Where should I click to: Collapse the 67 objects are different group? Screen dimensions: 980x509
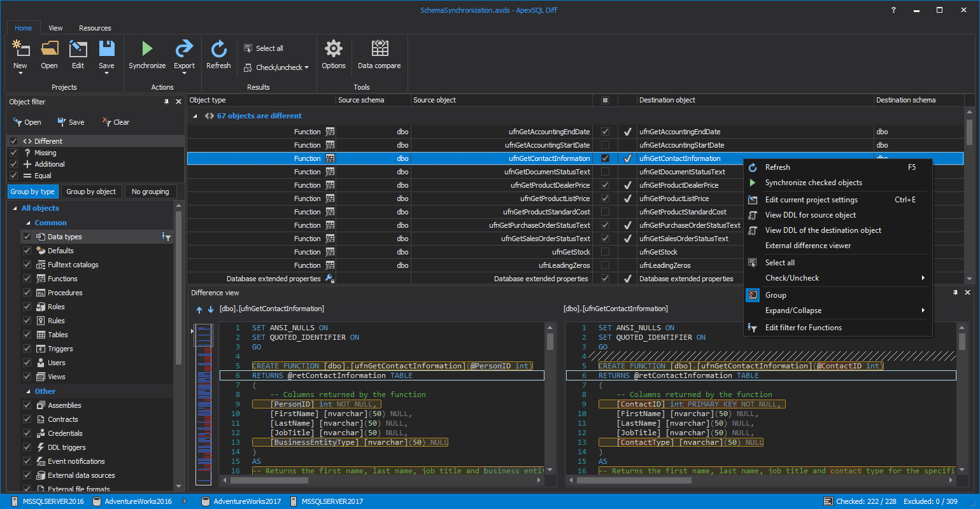(195, 116)
